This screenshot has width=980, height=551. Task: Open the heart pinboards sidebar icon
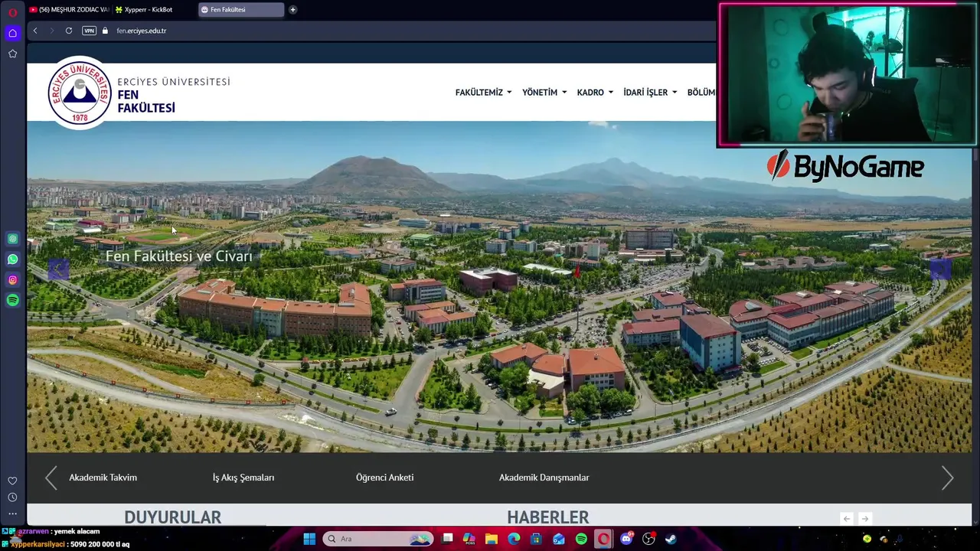coord(12,481)
